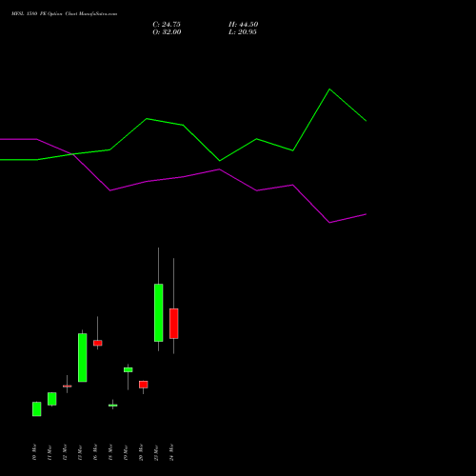This screenshot has width=476, height=476.
Task: Select the 11 Mar green candlestick
Action: 52,399
